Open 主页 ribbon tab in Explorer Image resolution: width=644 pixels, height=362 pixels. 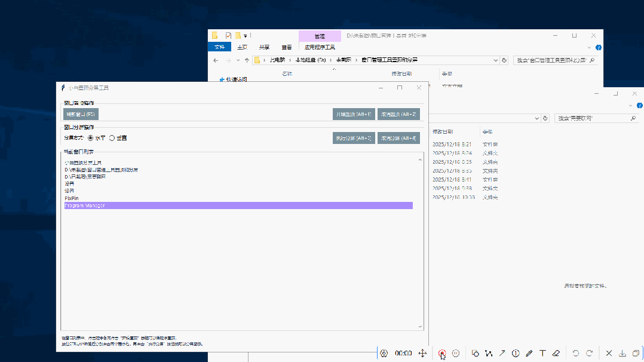(242, 47)
